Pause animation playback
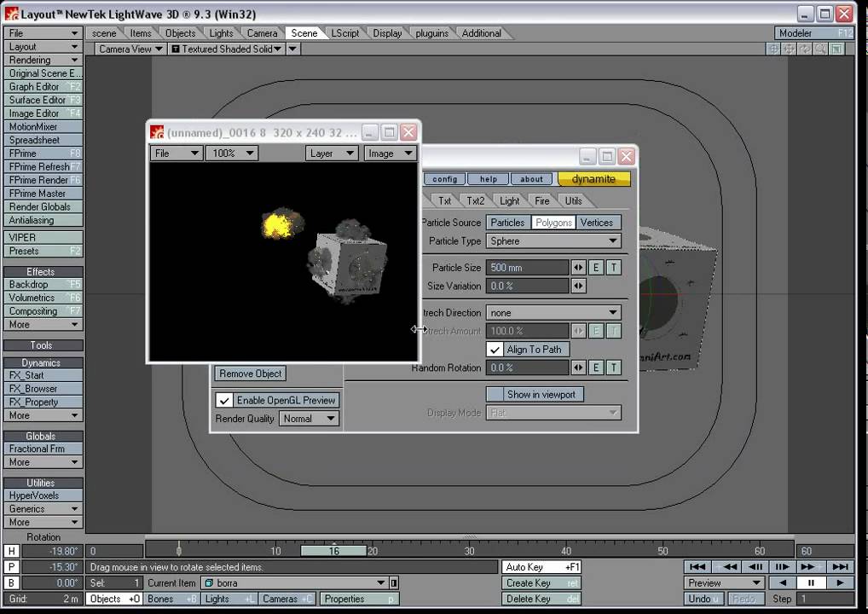This screenshot has height=614, width=868. click(x=811, y=582)
